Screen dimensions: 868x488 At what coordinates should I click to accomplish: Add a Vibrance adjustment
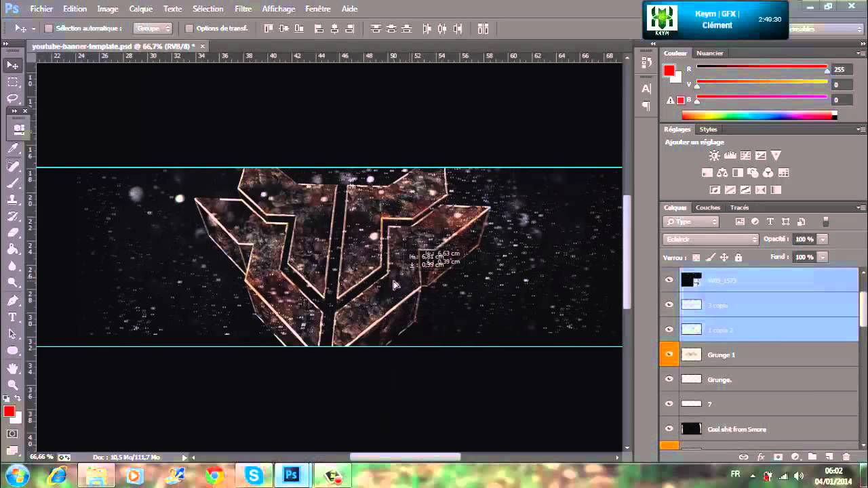(x=776, y=156)
